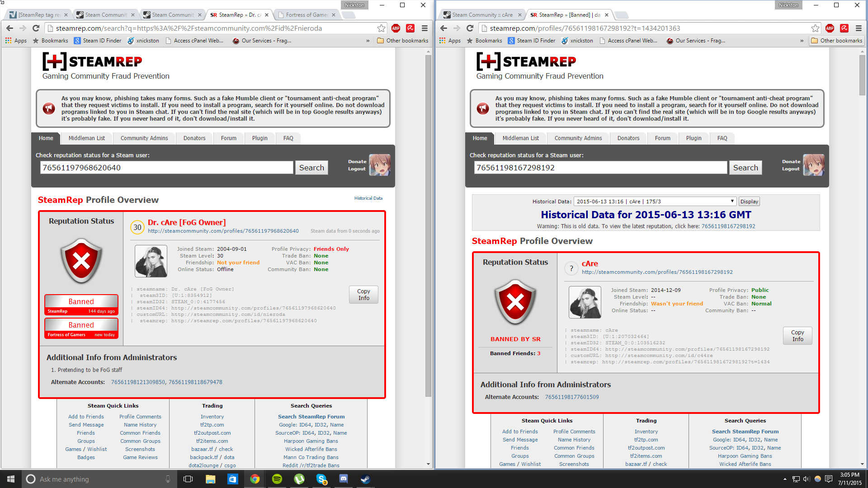
Task: Click the Steam user search field on right page
Action: pyautogui.click(x=600, y=168)
